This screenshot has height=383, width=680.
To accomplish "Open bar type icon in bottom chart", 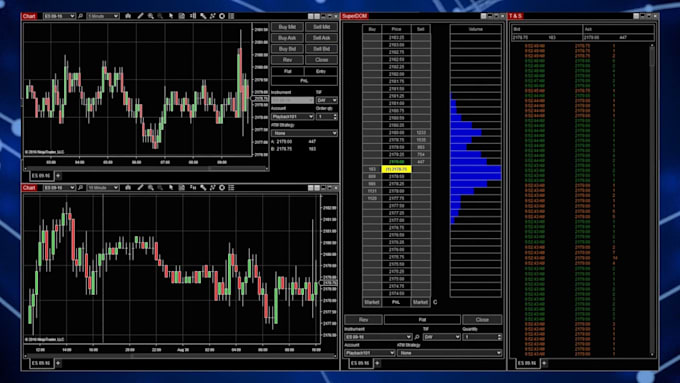I will click(128, 187).
